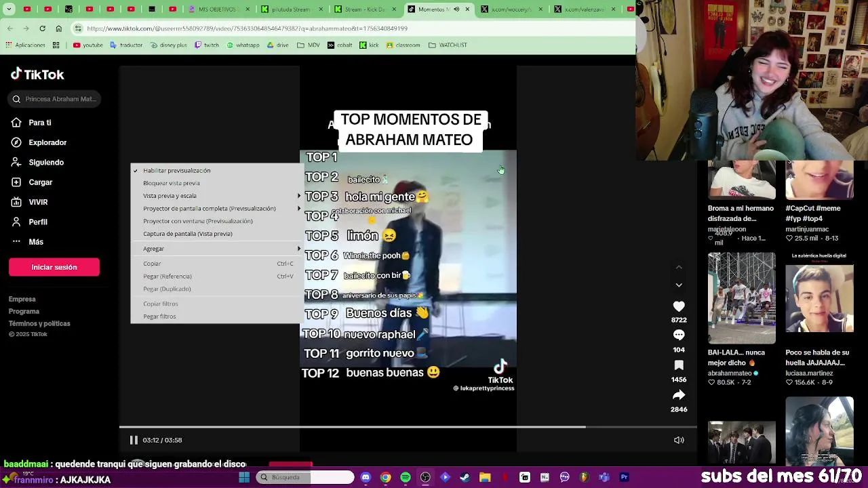Open the huella digital video thumbnail
This screenshot has height=488, width=868.
819,298
